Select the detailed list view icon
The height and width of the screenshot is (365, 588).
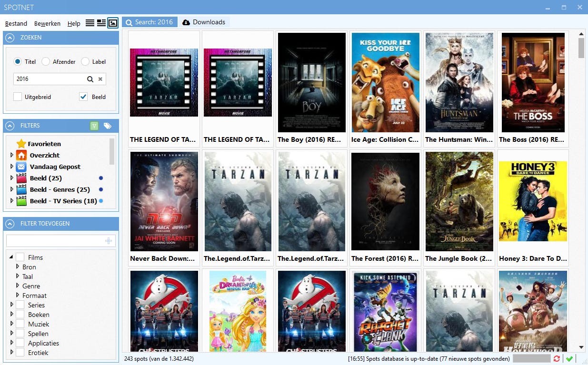101,23
